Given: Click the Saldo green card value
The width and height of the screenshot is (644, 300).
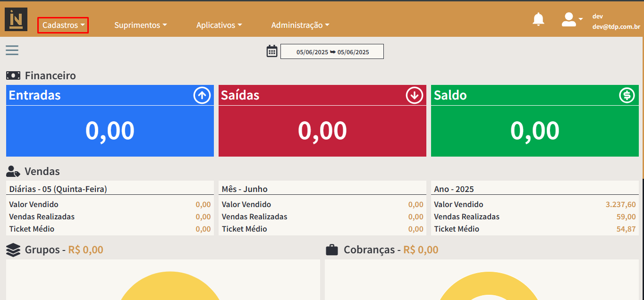Looking at the screenshot, I should pyautogui.click(x=535, y=131).
